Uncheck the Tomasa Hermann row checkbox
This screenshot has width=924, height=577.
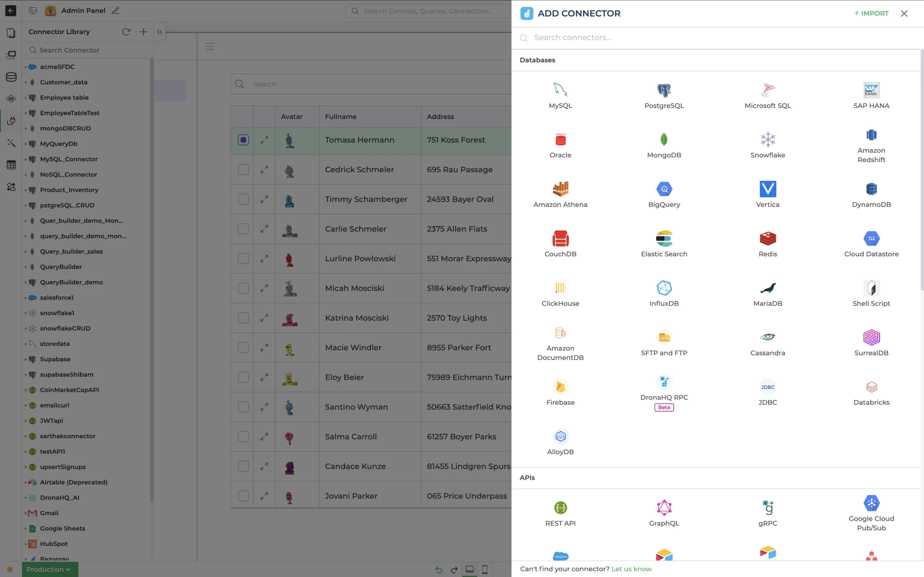[x=243, y=140]
